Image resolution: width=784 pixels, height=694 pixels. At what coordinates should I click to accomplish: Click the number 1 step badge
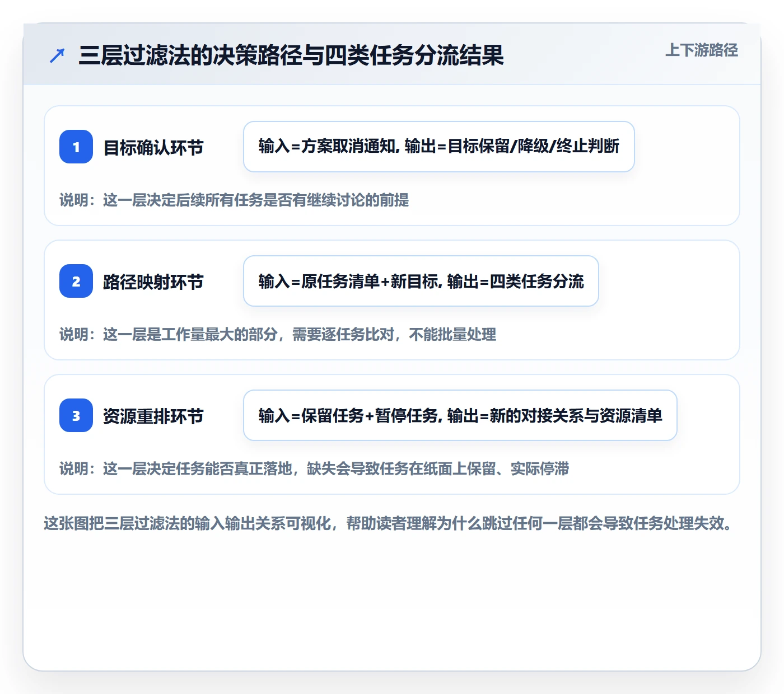[76, 147]
